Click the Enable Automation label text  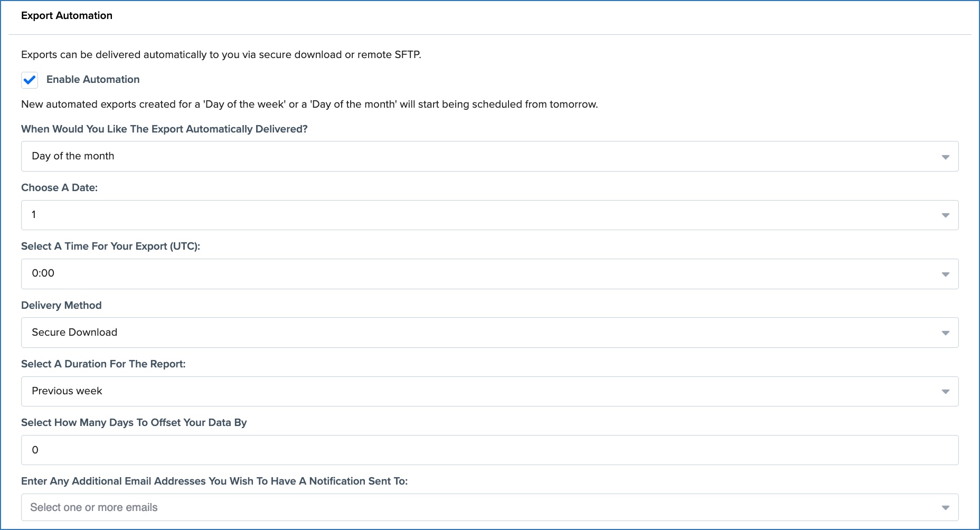point(93,80)
